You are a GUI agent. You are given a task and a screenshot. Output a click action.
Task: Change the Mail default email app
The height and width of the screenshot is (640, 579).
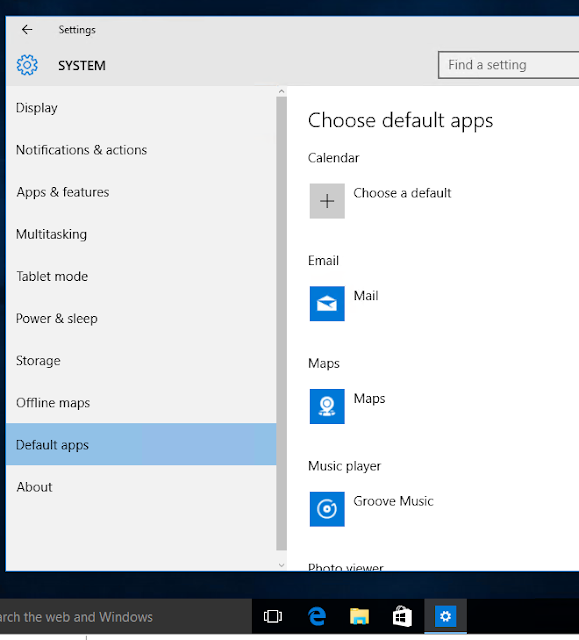[366, 296]
